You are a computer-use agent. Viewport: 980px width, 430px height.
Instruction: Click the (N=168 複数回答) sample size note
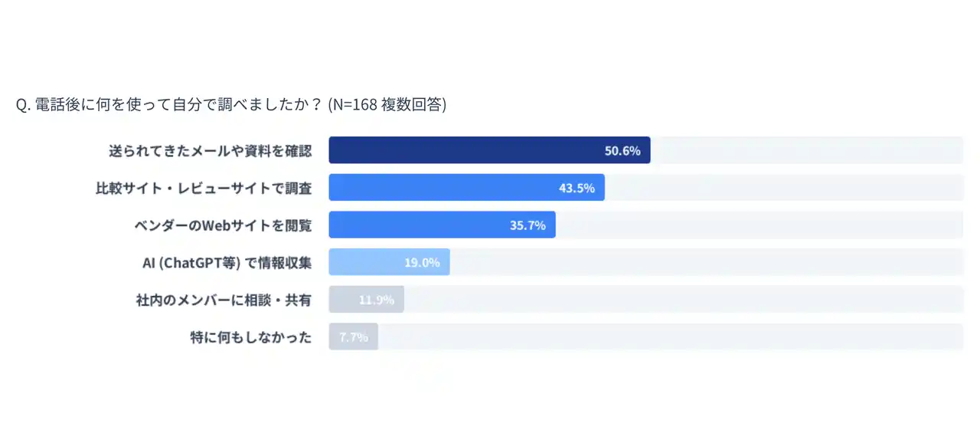coord(387,105)
